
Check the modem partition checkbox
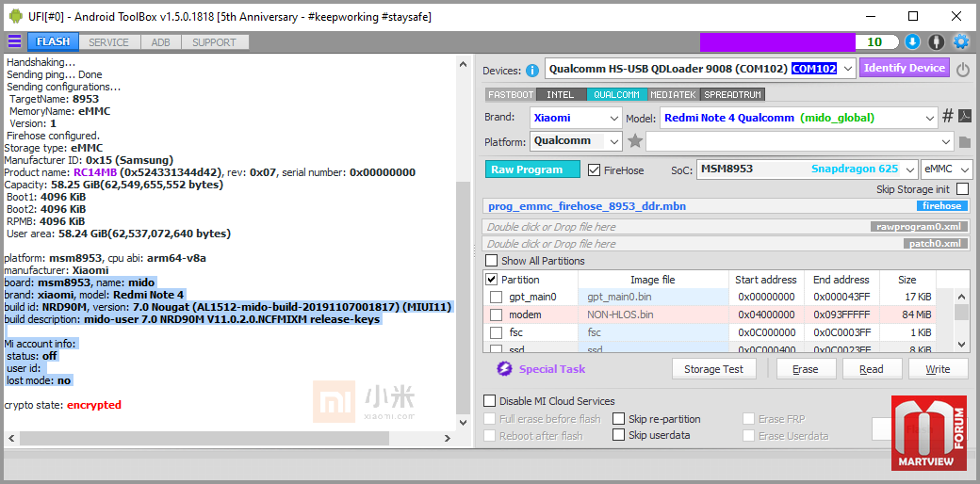click(x=496, y=315)
